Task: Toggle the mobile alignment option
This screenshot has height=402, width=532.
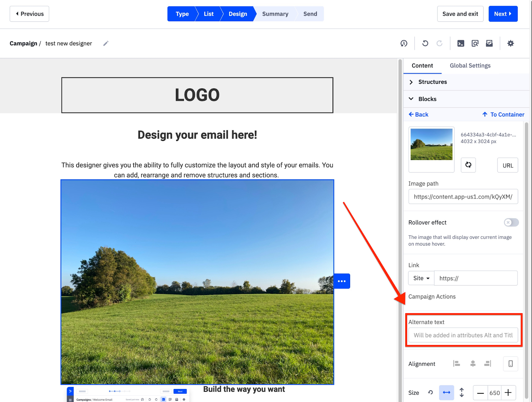Action: pos(510,364)
